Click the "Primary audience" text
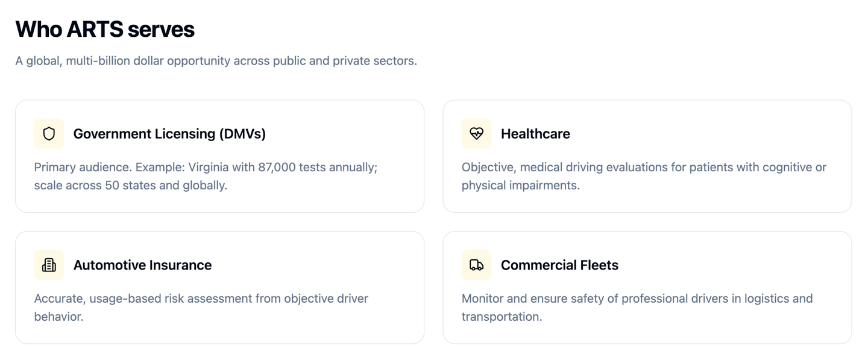868x357 pixels. click(x=82, y=167)
